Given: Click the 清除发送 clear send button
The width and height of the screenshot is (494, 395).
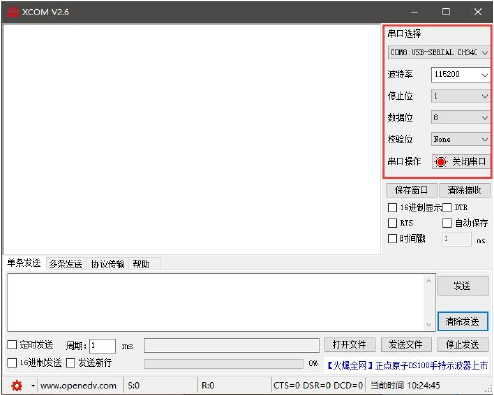Looking at the screenshot, I should 463,321.
